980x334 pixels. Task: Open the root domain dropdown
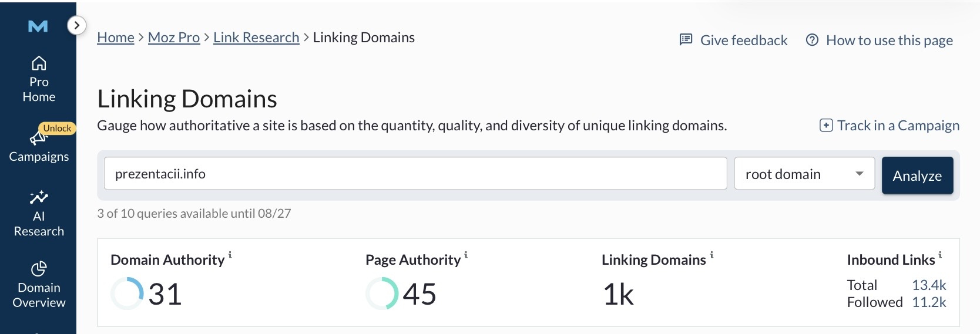point(804,174)
